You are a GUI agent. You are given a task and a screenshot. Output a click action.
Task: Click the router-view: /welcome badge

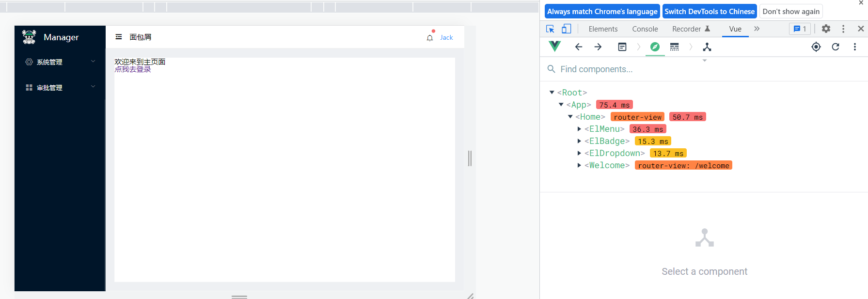coord(683,165)
